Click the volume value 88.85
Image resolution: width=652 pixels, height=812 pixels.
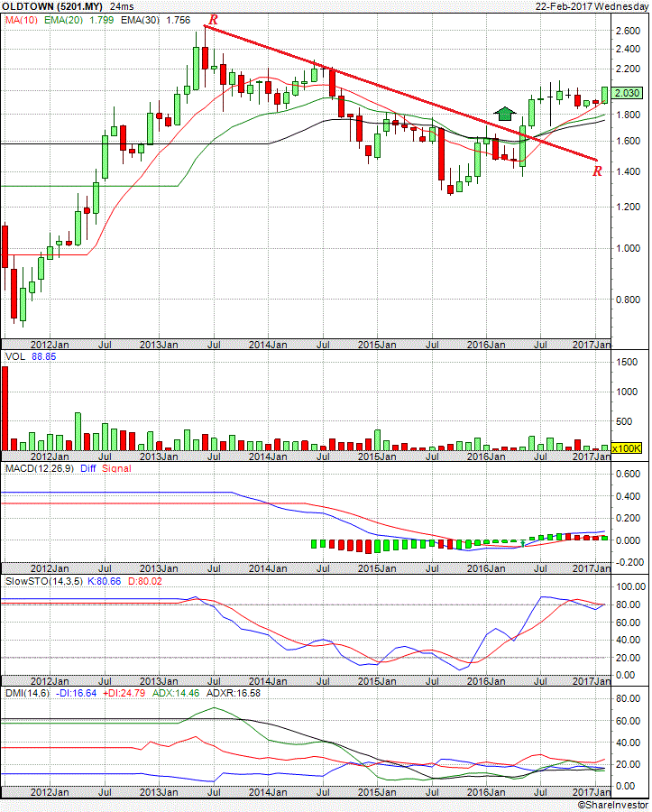point(44,356)
